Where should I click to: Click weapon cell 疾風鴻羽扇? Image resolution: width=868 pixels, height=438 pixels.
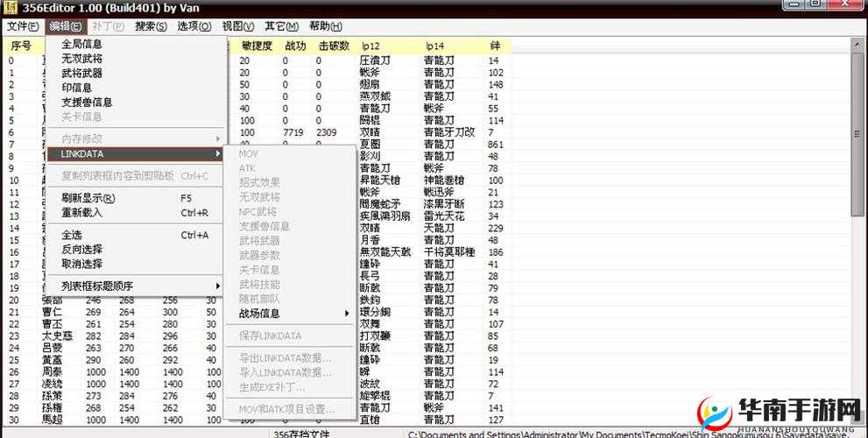[x=385, y=216]
